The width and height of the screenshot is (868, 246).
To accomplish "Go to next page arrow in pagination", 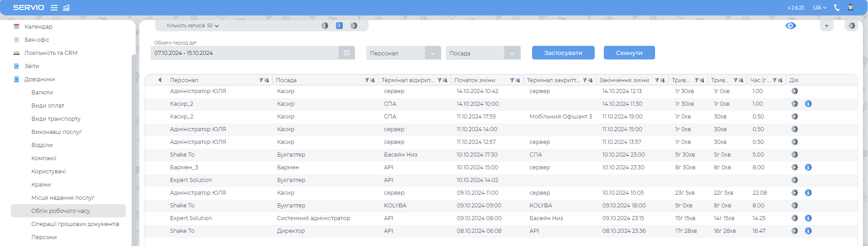I will pos(354,26).
